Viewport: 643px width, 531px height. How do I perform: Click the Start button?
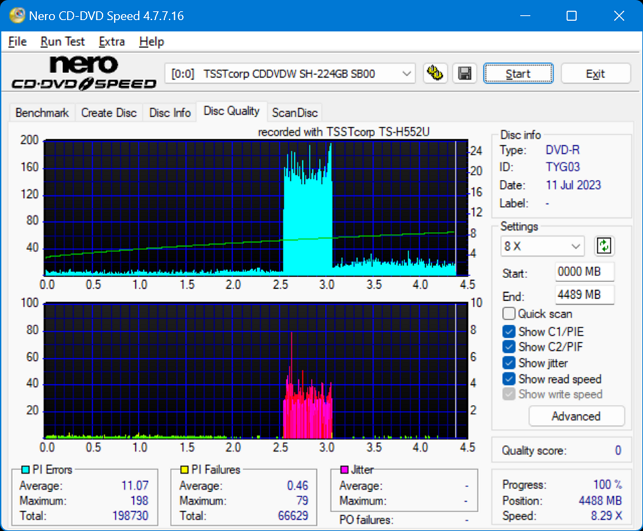coord(518,74)
